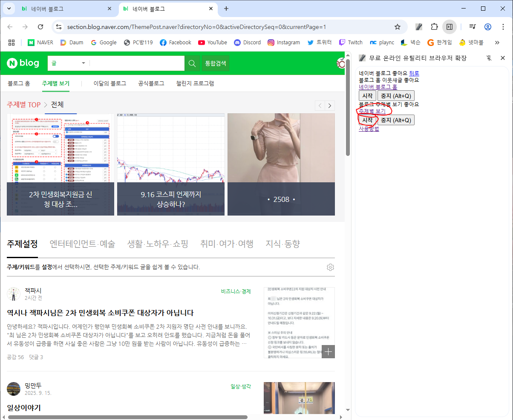Click the horizontal page scrollbar
This screenshot has height=420, width=513.
[128, 417]
